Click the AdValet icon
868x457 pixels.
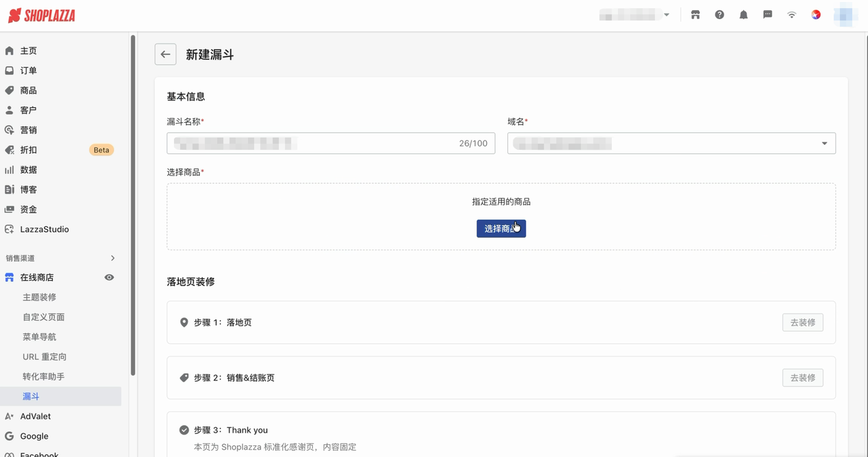[x=9, y=416]
